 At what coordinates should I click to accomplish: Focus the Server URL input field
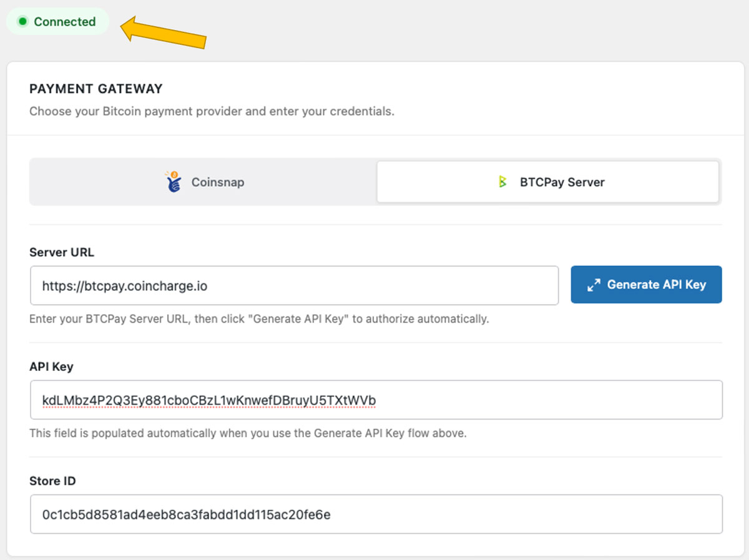[x=294, y=286]
